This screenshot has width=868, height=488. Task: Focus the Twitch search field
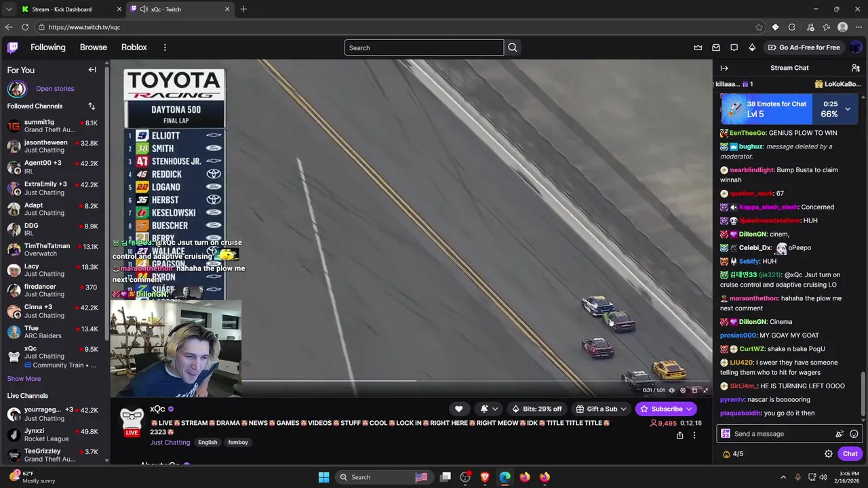pyautogui.click(x=424, y=47)
